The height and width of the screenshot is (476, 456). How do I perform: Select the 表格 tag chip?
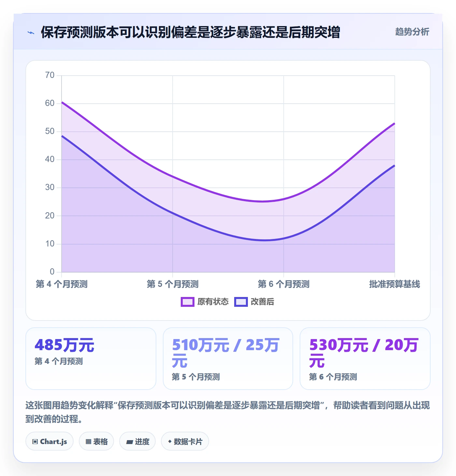point(96,441)
